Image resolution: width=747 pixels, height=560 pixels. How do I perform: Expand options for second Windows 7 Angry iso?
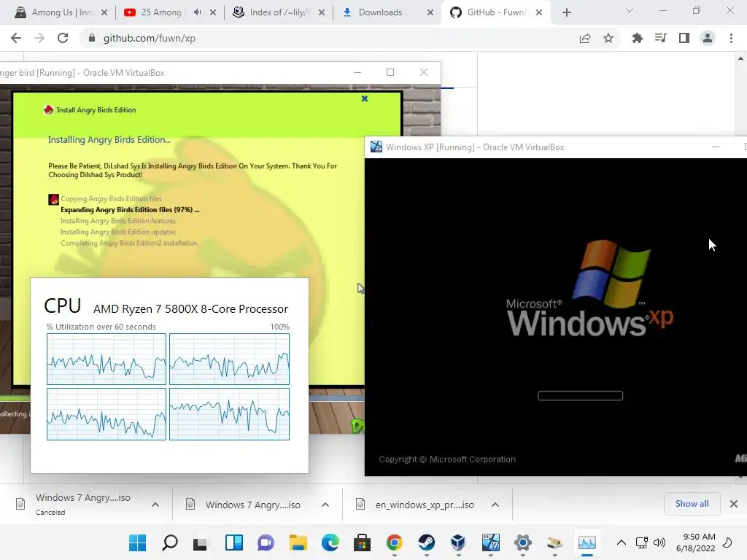pos(325,505)
